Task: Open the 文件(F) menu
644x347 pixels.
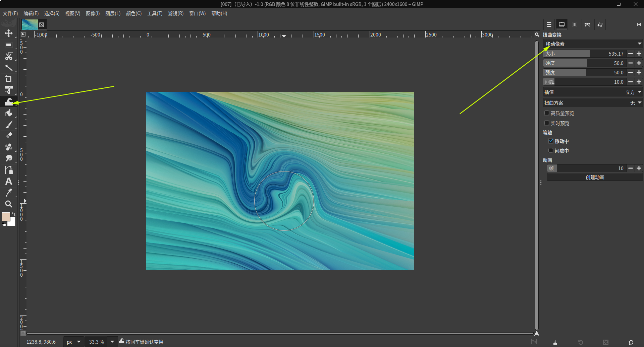Action: coord(10,13)
